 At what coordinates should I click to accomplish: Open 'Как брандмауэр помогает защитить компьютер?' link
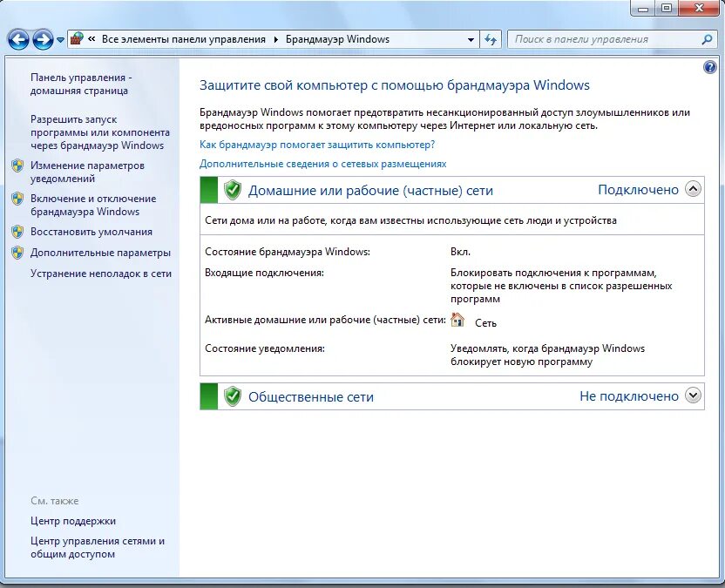(317, 145)
